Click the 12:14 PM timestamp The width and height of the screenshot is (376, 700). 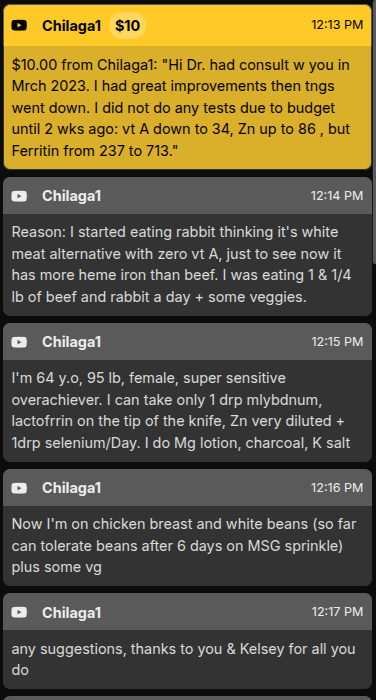[337, 196]
